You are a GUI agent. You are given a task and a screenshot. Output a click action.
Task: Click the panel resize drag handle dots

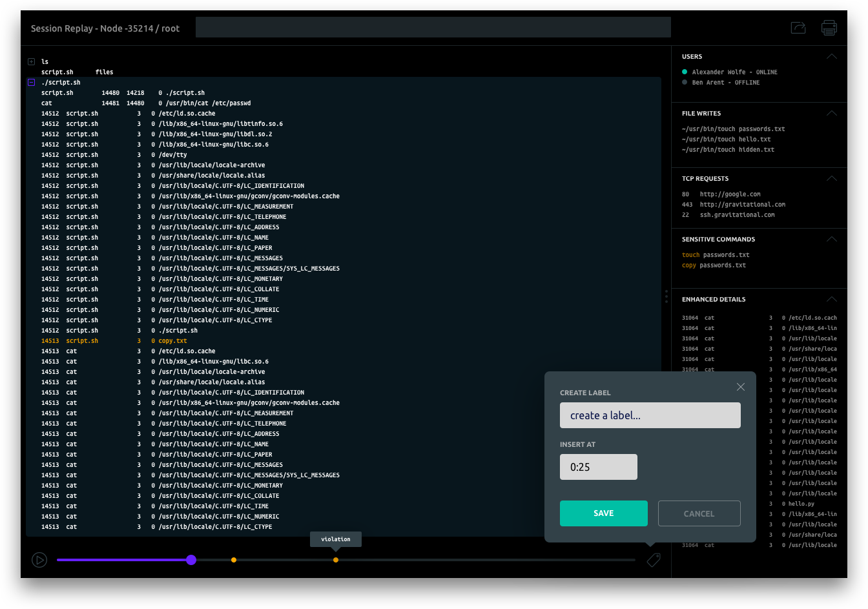pos(666,296)
